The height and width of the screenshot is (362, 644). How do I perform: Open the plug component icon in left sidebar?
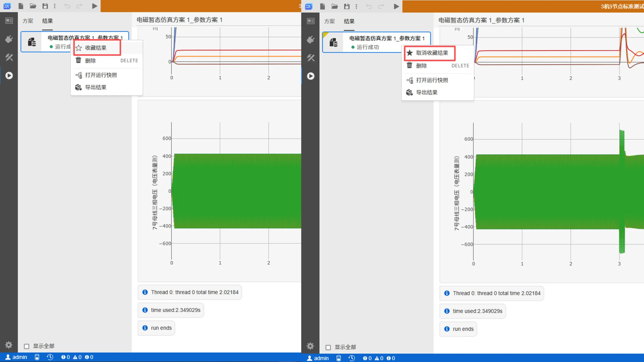click(9, 39)
